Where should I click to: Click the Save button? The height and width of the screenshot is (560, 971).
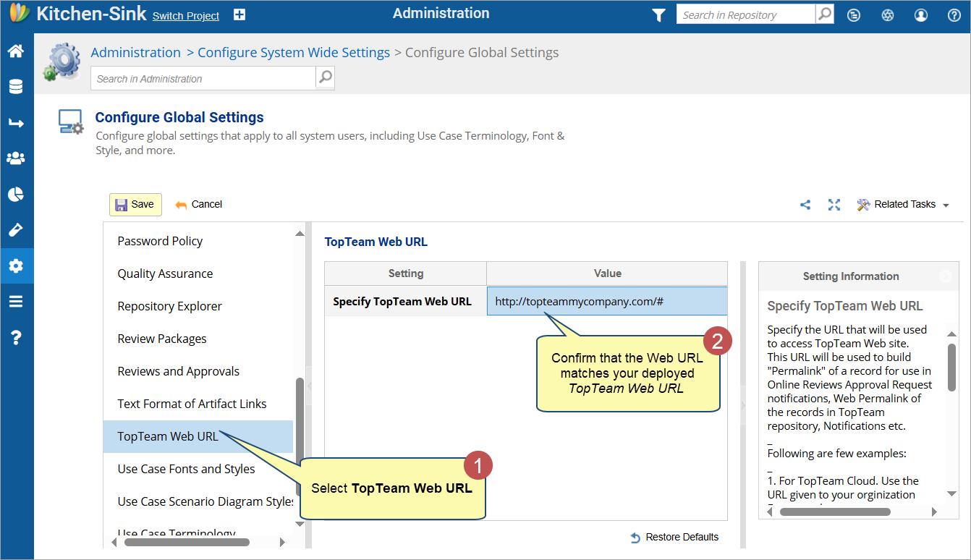click(x=135, y=205)
